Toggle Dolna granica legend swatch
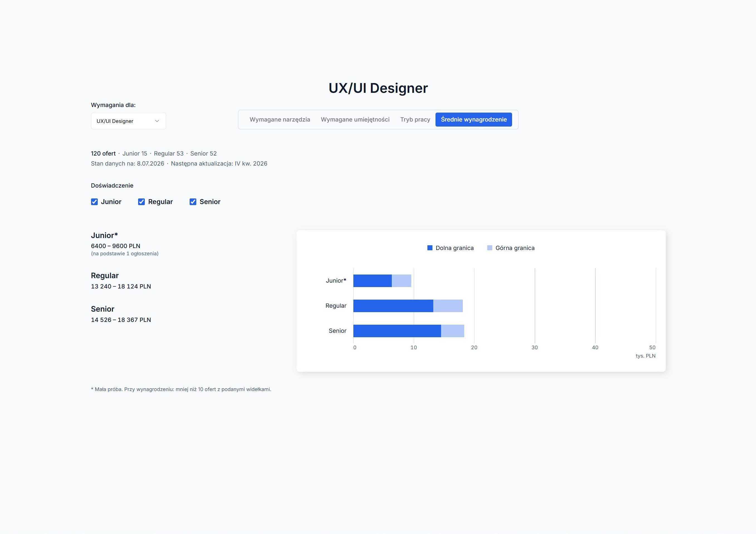Viewport: 756px width, 534px height. pos(430,248)
